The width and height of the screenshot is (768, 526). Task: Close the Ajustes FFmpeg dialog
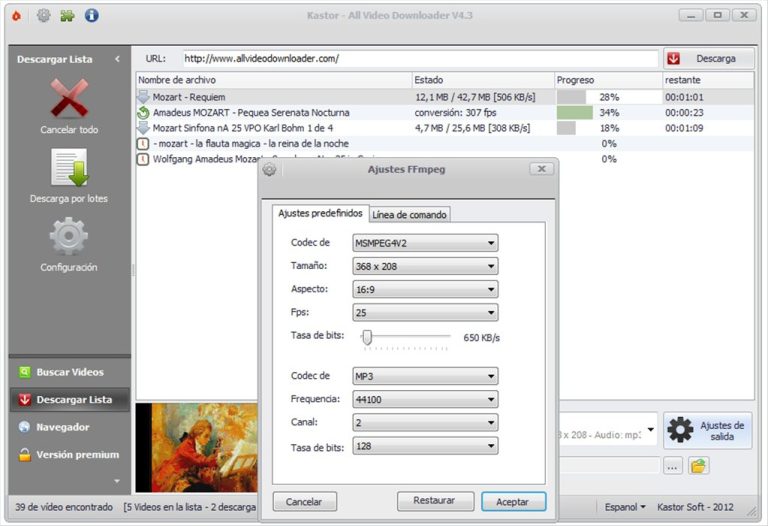click(x=542, y=169)
